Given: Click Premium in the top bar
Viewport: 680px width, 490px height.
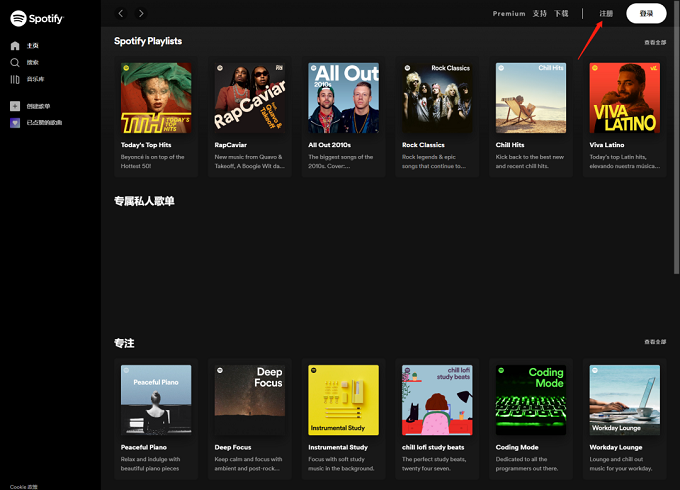Looking at the screenshot, I should [x=509, y=13].
